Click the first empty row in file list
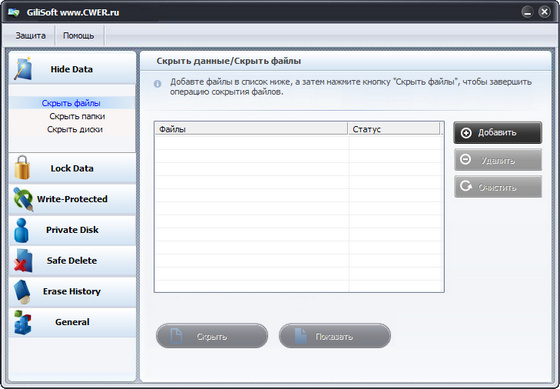The width and height of the screenshot is (560, 389). click(x=299, y=143)
